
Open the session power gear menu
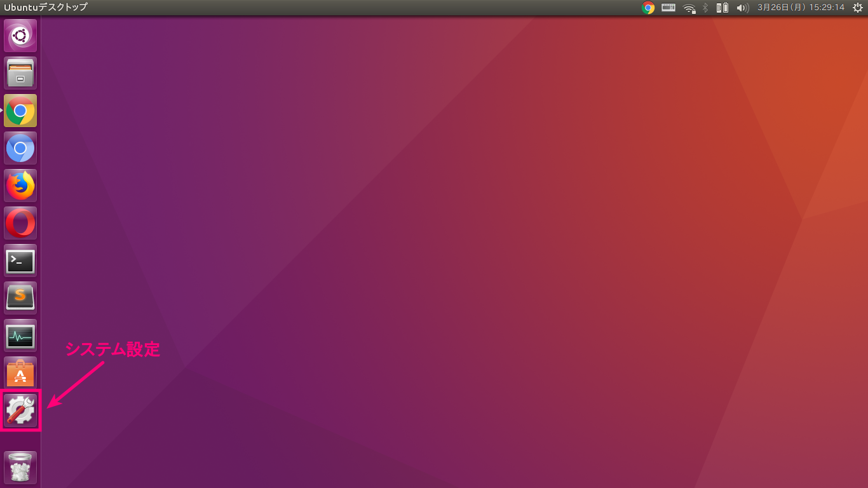coord(857,8)
